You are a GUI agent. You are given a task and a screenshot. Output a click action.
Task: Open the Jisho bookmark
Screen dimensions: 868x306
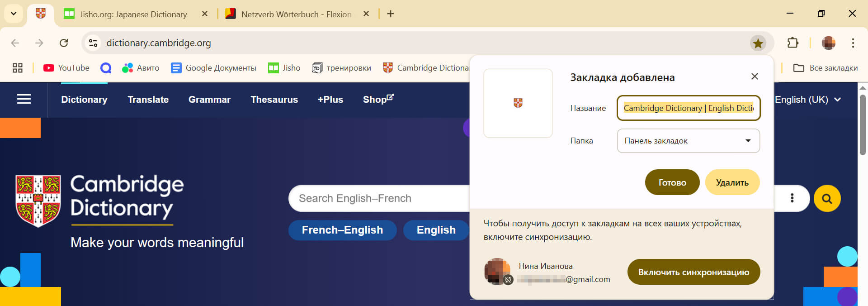tap(284, 68)
